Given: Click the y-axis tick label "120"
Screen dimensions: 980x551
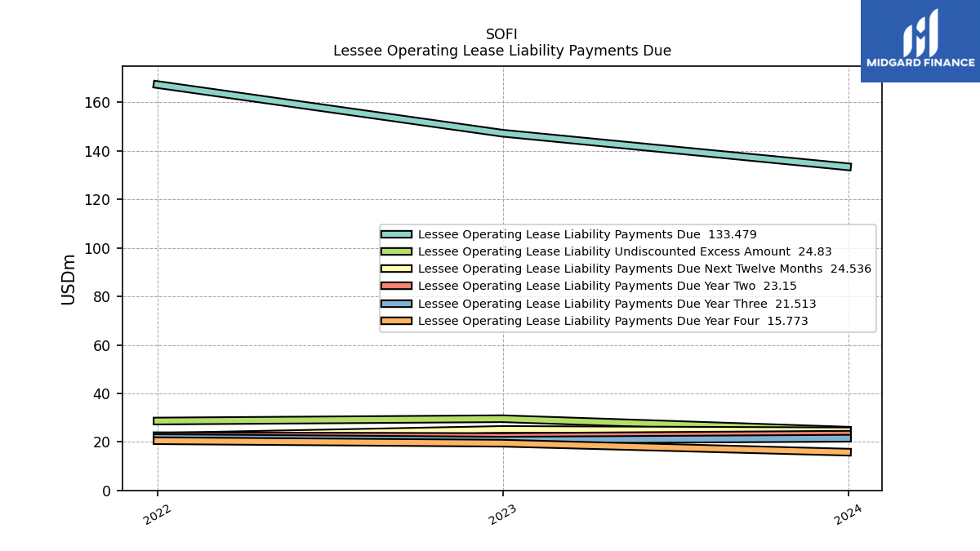Looking at the screenshot, I should pyautogui.click(x=97, y=200).
